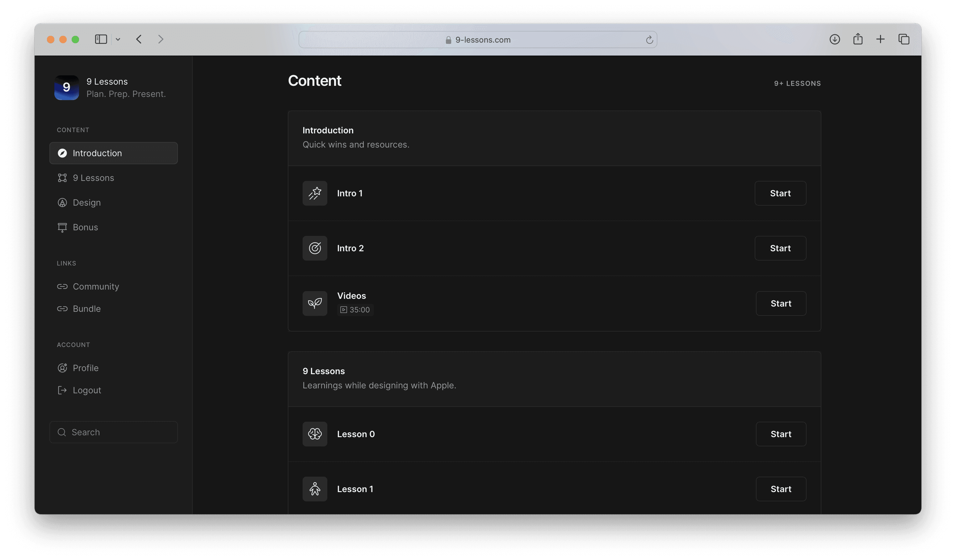Click the 9-lessons.com address bar

coord(478,40)
